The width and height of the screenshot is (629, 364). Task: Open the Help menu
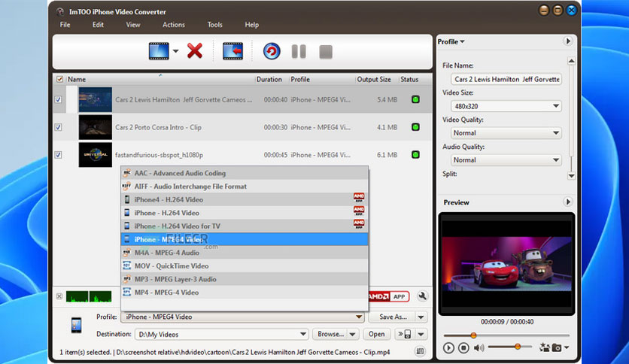tap(251, 25)
